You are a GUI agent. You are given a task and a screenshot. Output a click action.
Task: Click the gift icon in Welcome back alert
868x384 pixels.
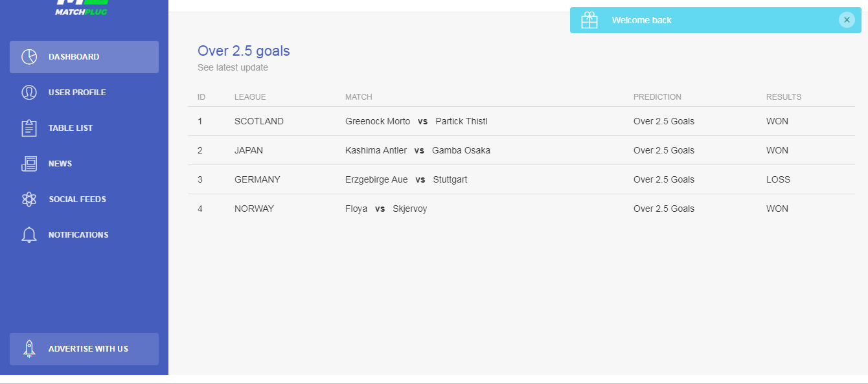589,20
